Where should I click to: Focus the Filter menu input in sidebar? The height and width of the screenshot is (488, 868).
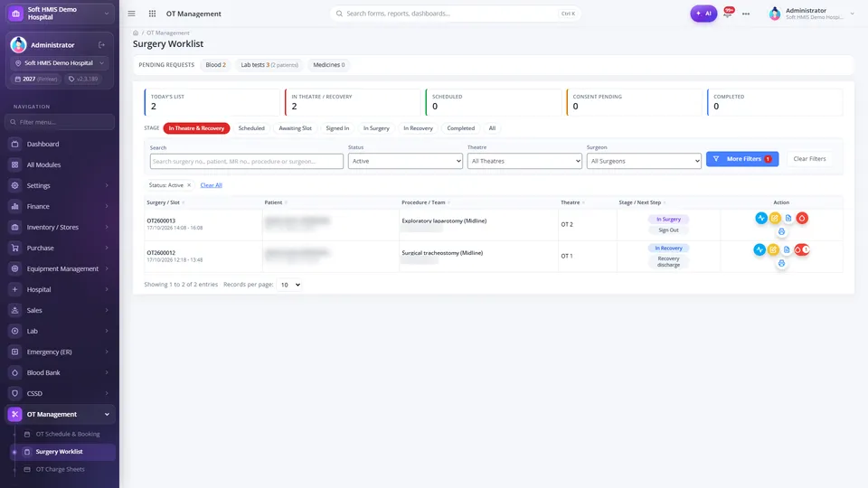[x=60, y=122]
